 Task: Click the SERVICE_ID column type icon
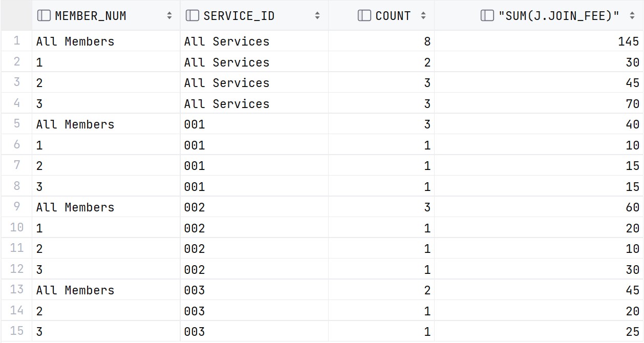coord(192,15)
